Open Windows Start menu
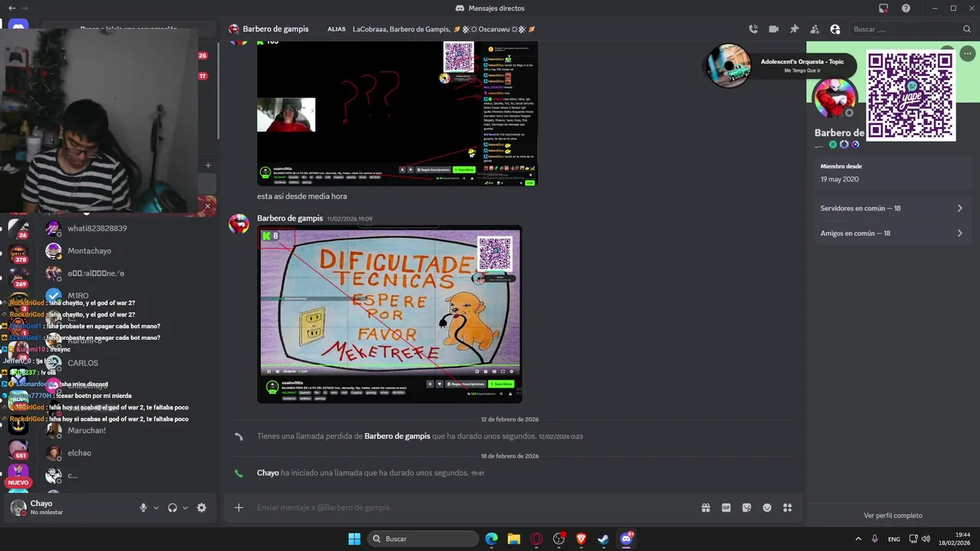Image resolution: width=980 pixels, height=551 pixels. (x=354, y=539)
